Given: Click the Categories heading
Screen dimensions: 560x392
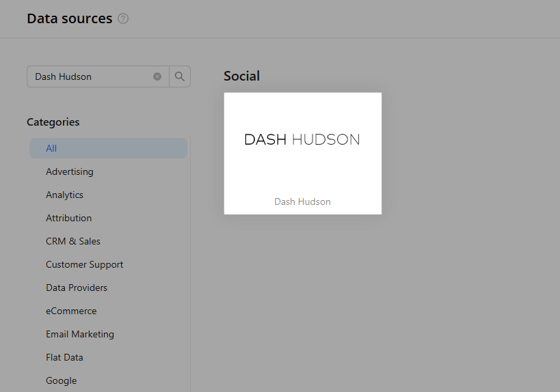Looking at the screenshot, I should [x=53, y=122].
